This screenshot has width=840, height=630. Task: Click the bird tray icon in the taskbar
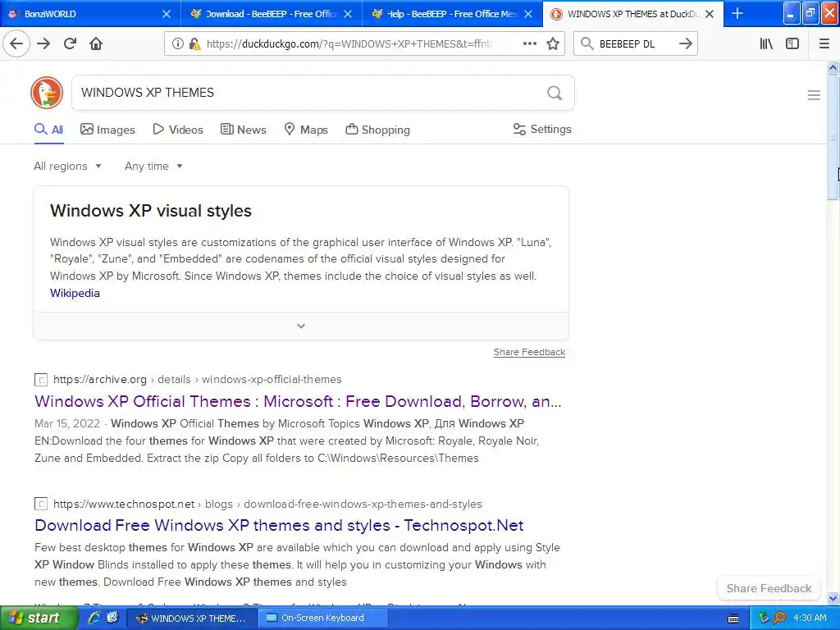764,618
